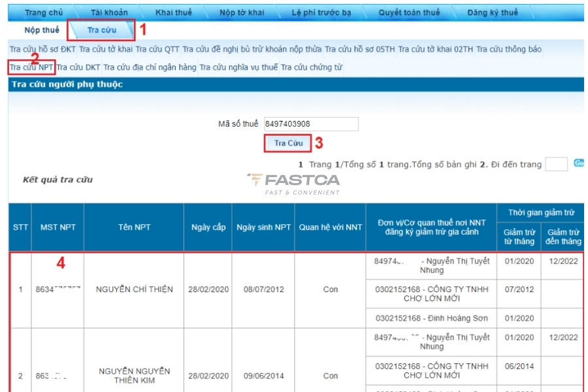The width and height of the screenshot is (588, 392).
Task: Open Tra cứu chứng từ link
Action: point(311,67)
